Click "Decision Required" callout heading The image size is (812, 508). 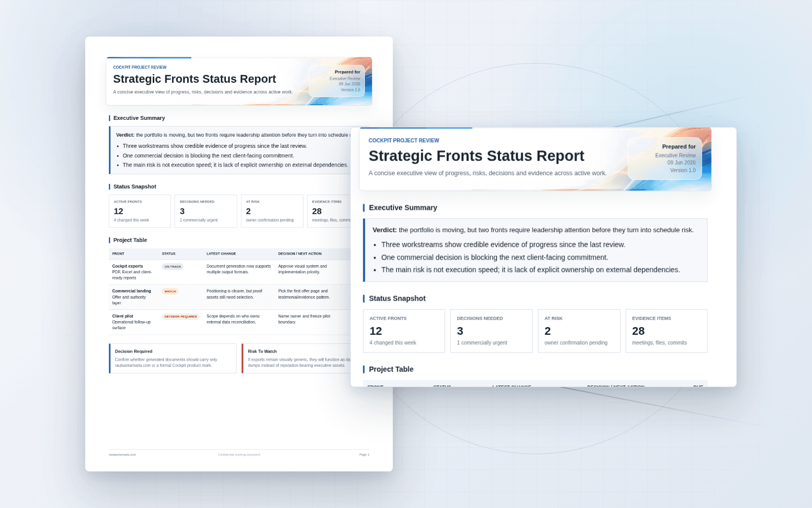pyautogui.click(x=133, y=352)
